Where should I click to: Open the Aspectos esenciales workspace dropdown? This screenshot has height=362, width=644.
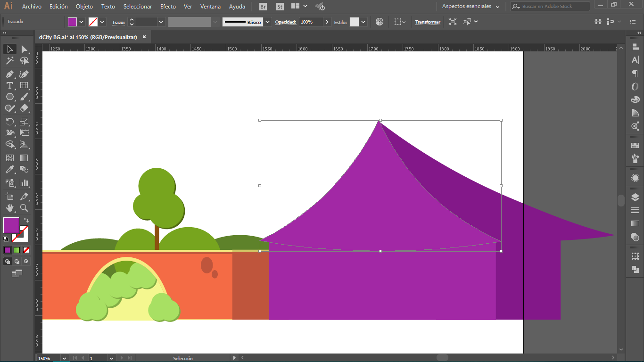pos(471,6)
